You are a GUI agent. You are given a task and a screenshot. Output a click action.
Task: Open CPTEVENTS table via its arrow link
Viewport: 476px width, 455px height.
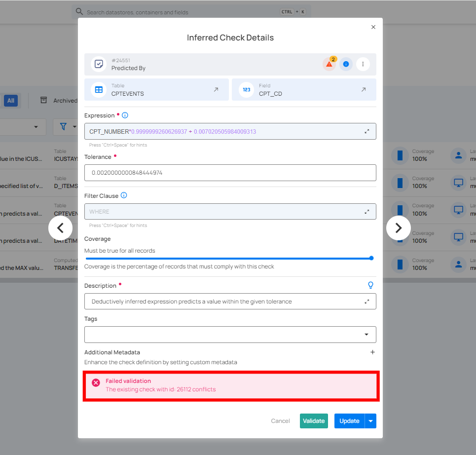click(x=216, y=90)
